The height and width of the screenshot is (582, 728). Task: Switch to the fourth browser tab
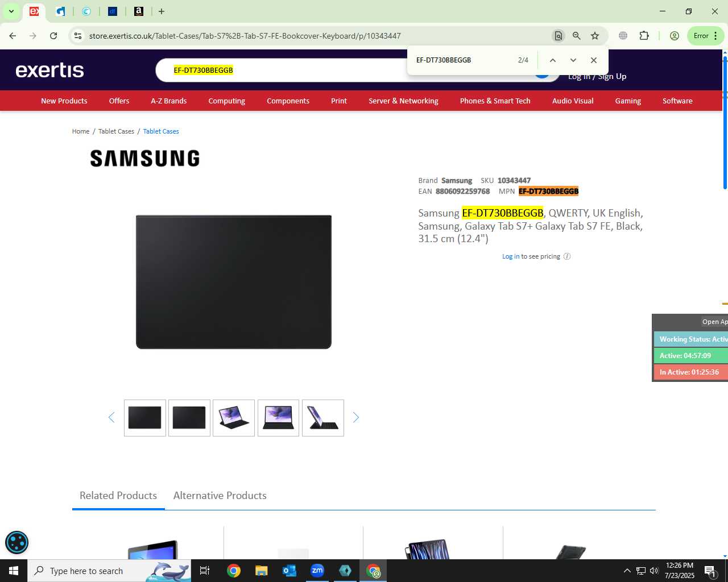[x=113, y=11]
